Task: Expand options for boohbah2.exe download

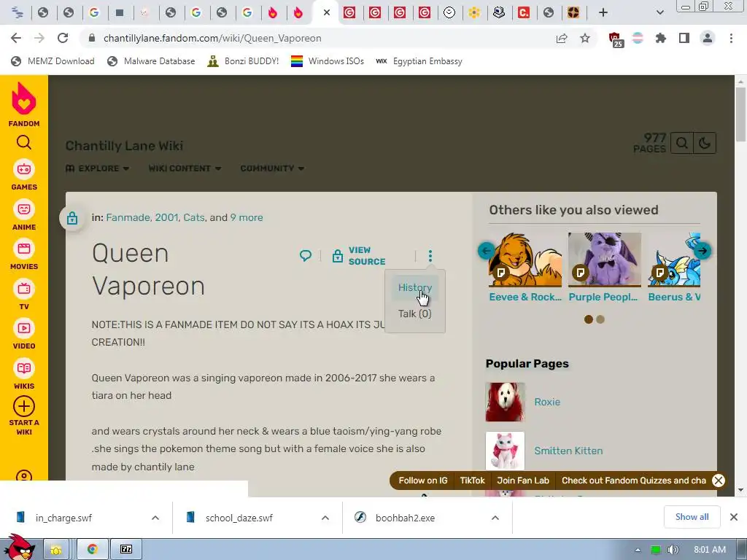Action: pos(495,518)
